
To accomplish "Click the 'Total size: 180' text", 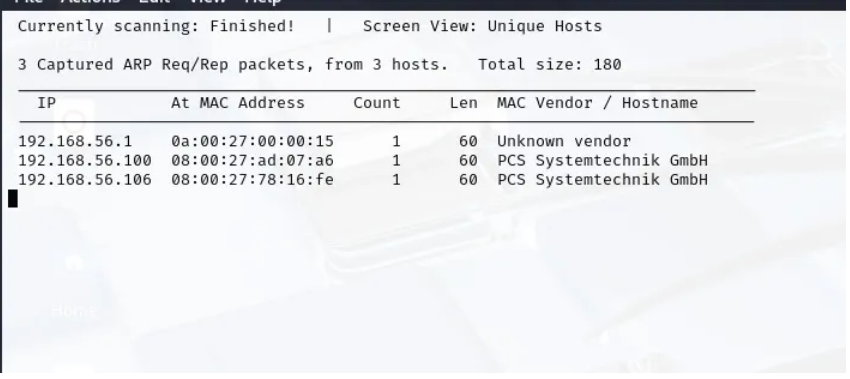I will click(550, 65).
